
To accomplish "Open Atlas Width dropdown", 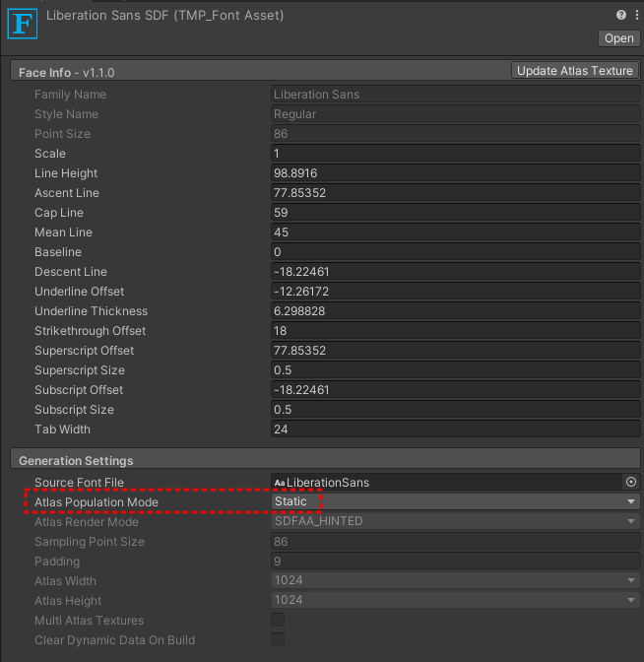I will click(x=455, y=580).
